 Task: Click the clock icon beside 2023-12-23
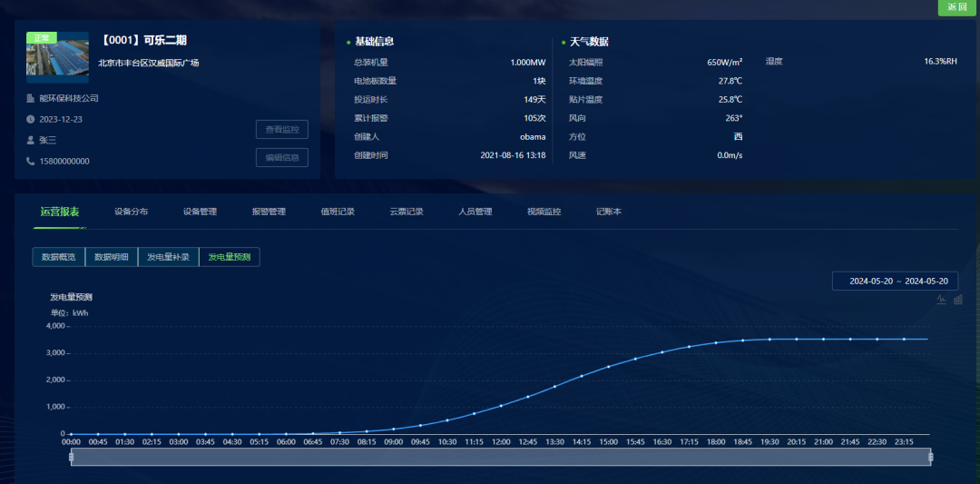[30, 120]
